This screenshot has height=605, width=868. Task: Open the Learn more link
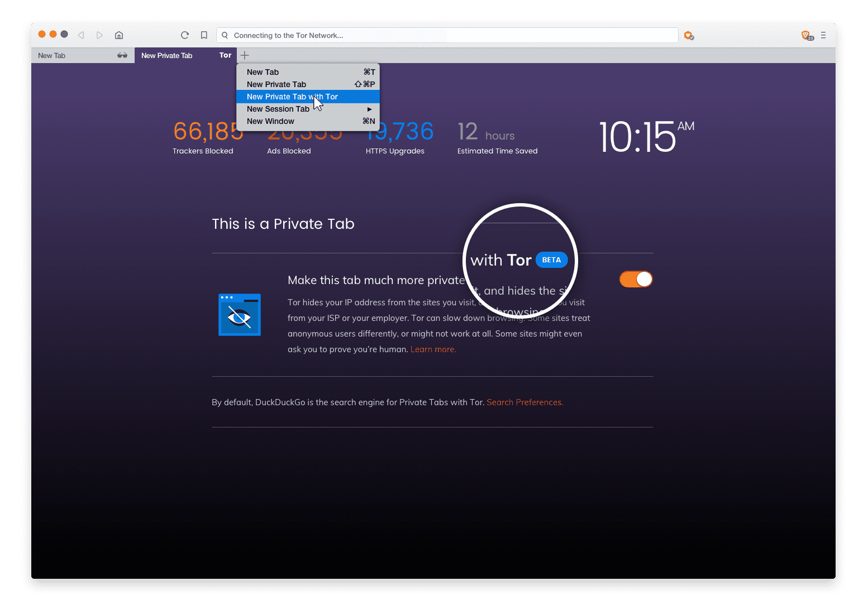pos(433,349)
